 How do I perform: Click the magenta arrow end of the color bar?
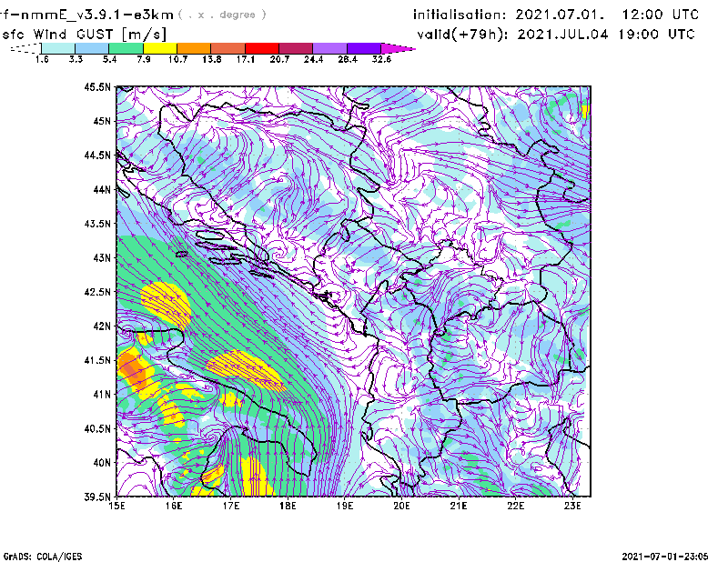click(x=398, y=48)
